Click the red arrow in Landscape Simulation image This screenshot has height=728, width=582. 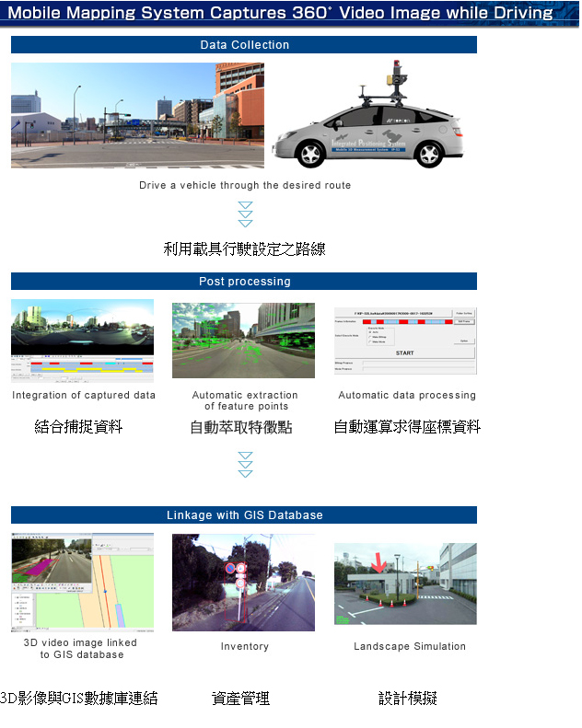(378, 562)
